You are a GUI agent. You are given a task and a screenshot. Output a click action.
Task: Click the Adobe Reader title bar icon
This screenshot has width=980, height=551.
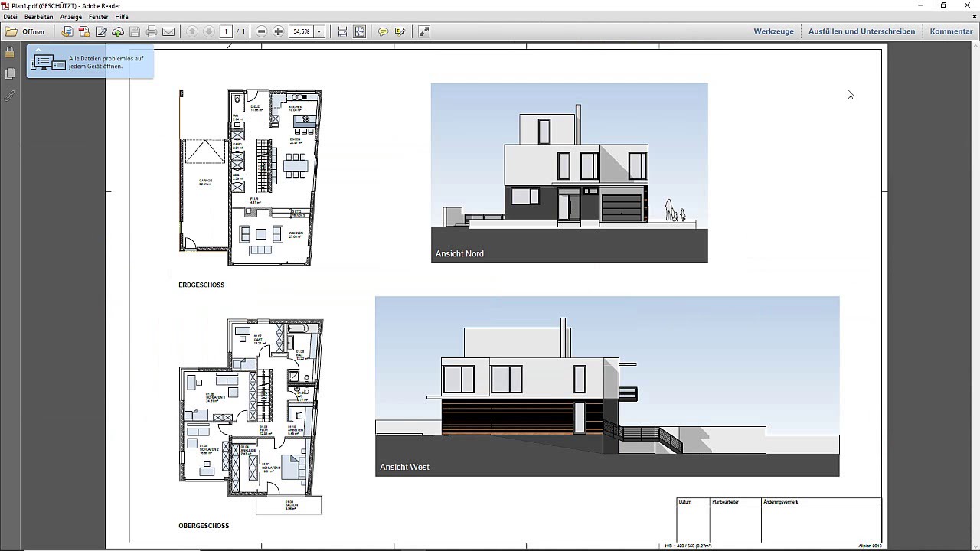(5, 5)
